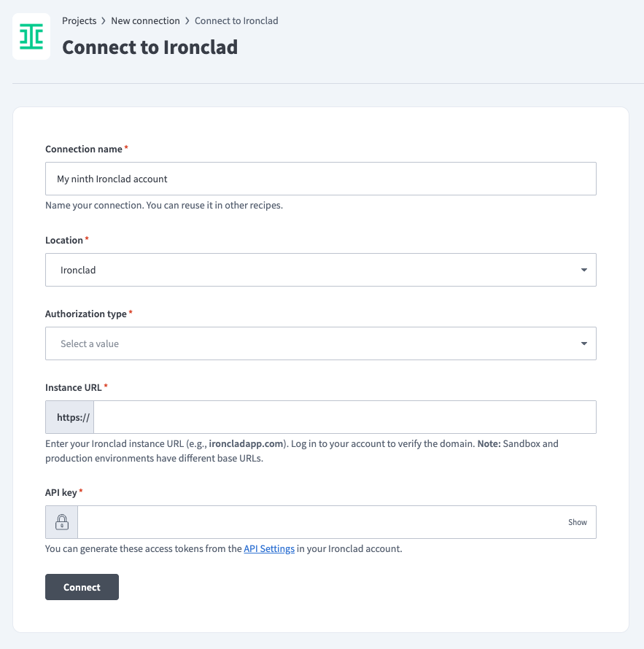The width and height of the screenshot is (644, 649).
Task: Focus the Connection name text field
Action: tap(321, 179)
